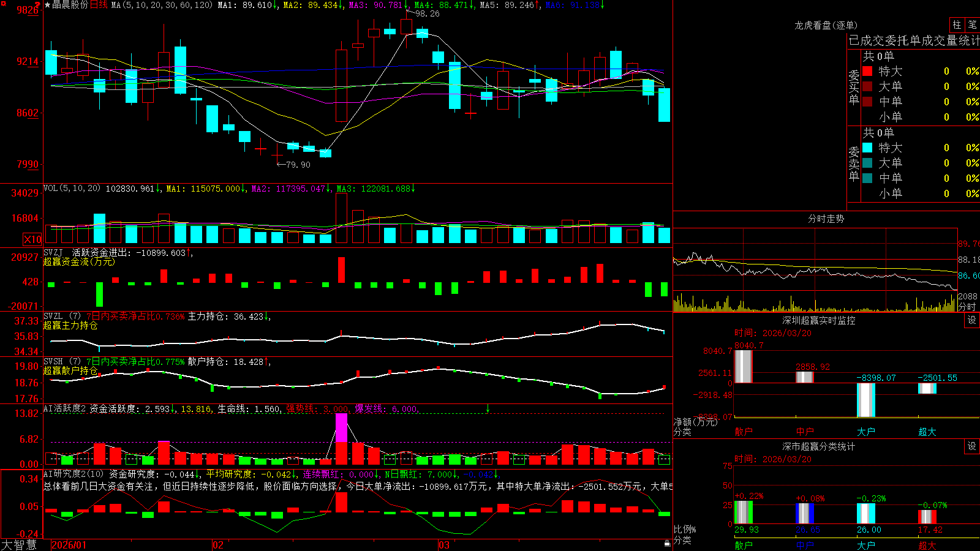Viewport: 980px width, 551px height.
Task: Click the 中户 26.65 bar in 分类统计
Action: click(804, 514)
